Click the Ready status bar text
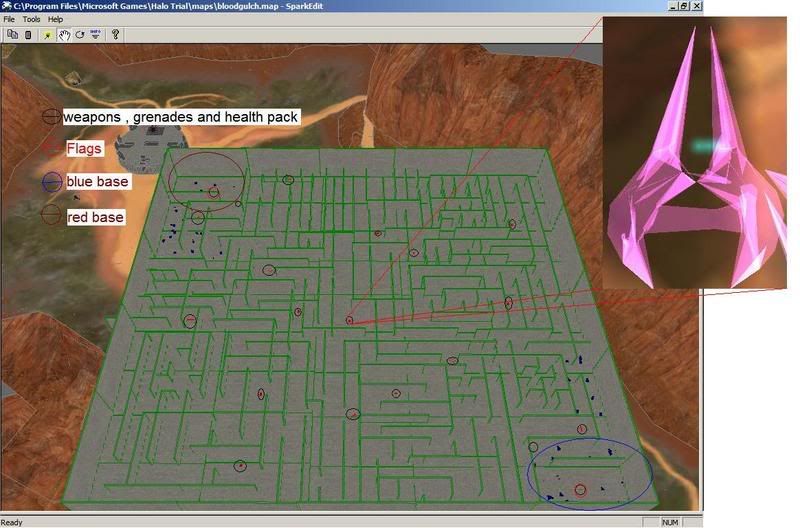Image resolution: width=800 pixels, height=528 pixels. (x=12, y=522)
